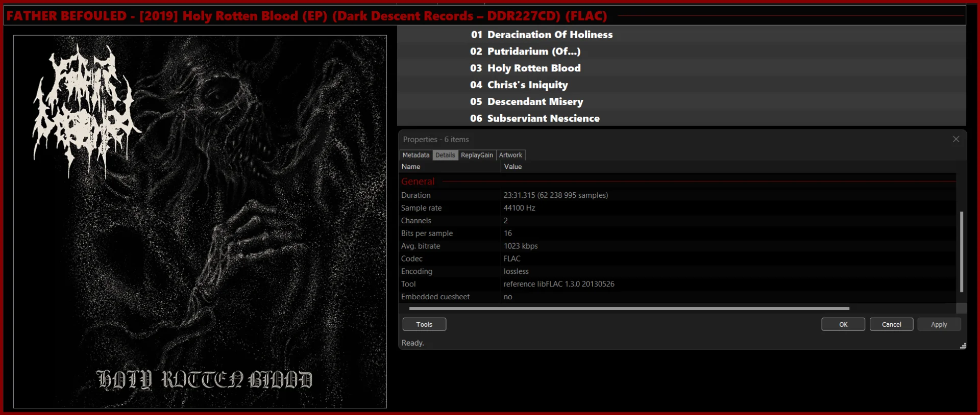Select the Avg. bitrate row
This screenshot has width=980, height=415.
pos(677,246)
